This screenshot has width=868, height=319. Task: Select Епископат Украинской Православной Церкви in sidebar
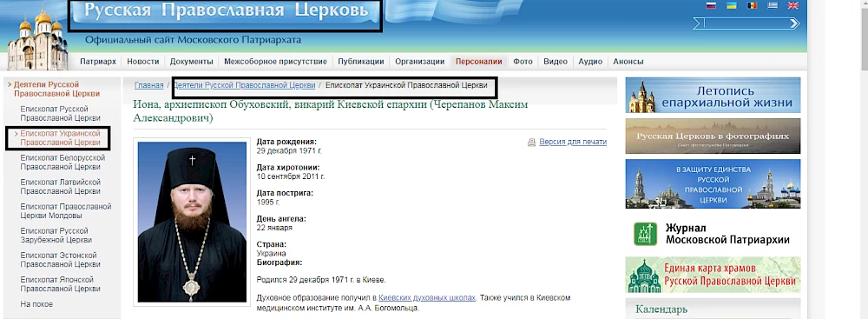tap(61, 137)
